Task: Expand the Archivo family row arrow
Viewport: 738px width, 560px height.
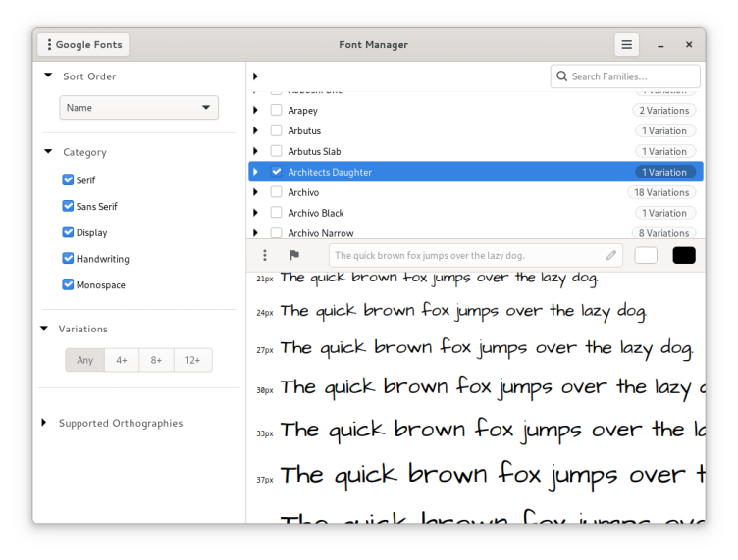Action: (x=256, y=192)
